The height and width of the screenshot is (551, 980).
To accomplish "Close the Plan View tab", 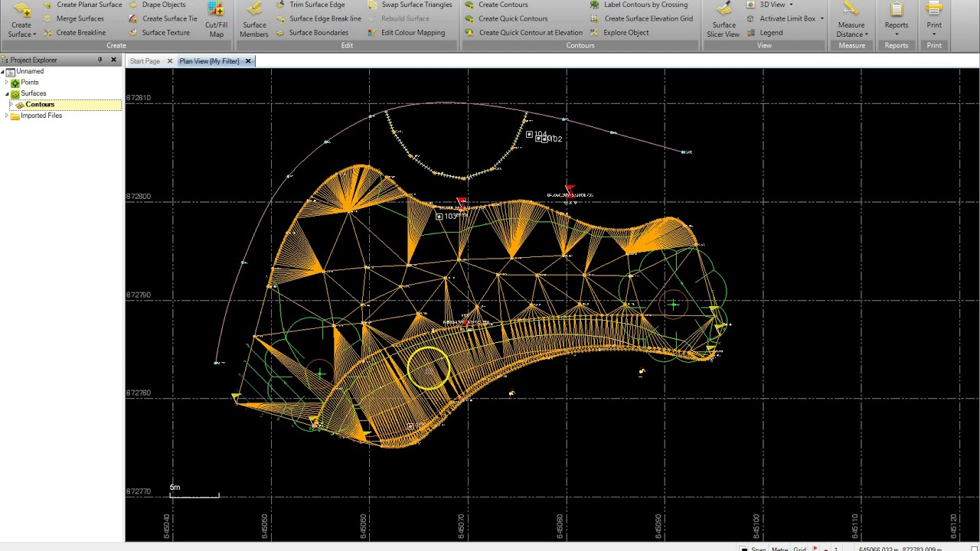I will (x=248, y=61).
